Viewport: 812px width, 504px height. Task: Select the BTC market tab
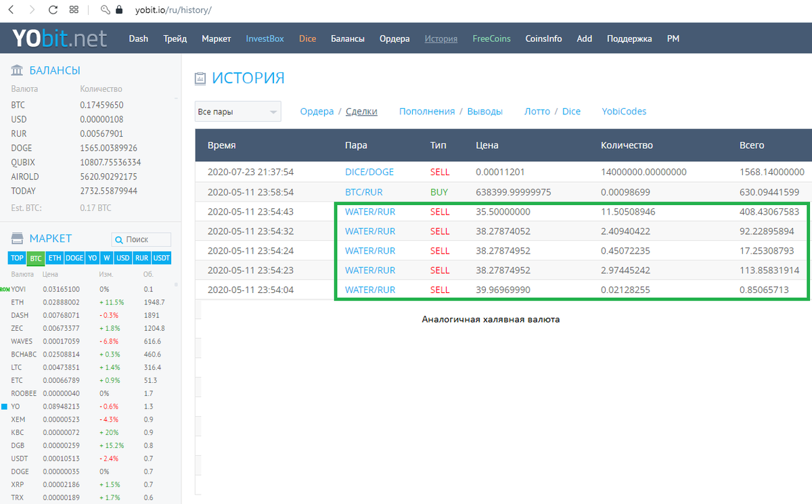click(x=36, y=258)
